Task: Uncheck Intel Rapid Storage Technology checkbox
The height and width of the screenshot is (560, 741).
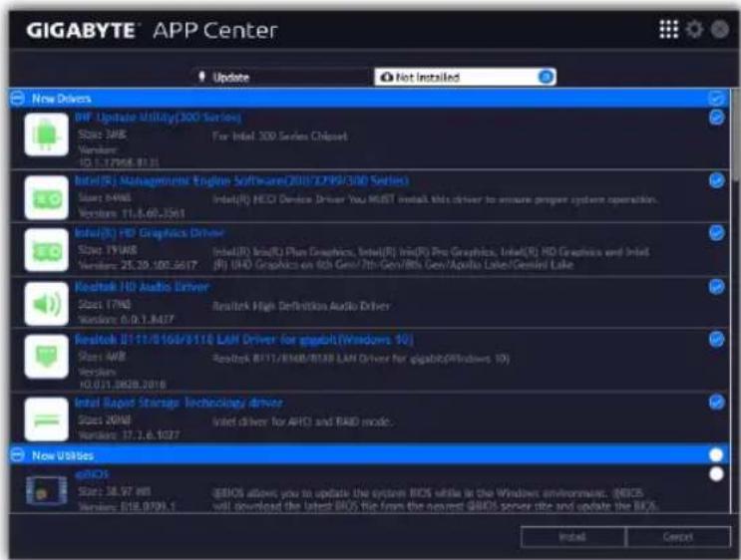Action: 716,402
